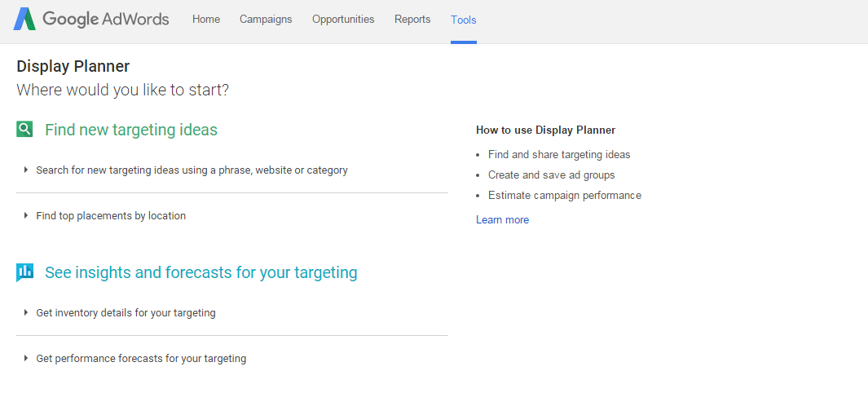The width and height of the screenshot is (868, 402).
Task: Click the Google AdWords wordmark text
Action: point(106,20)
